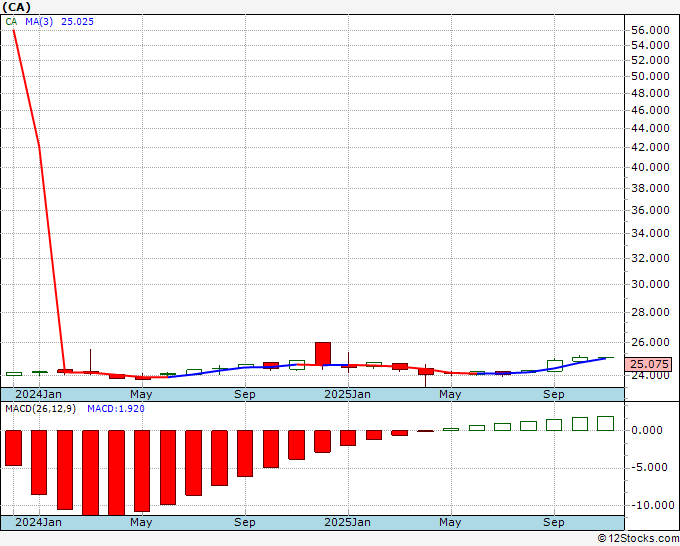Click the 44.000 price axis label
This screenshot has width=680, height=546.
(650, 128)
